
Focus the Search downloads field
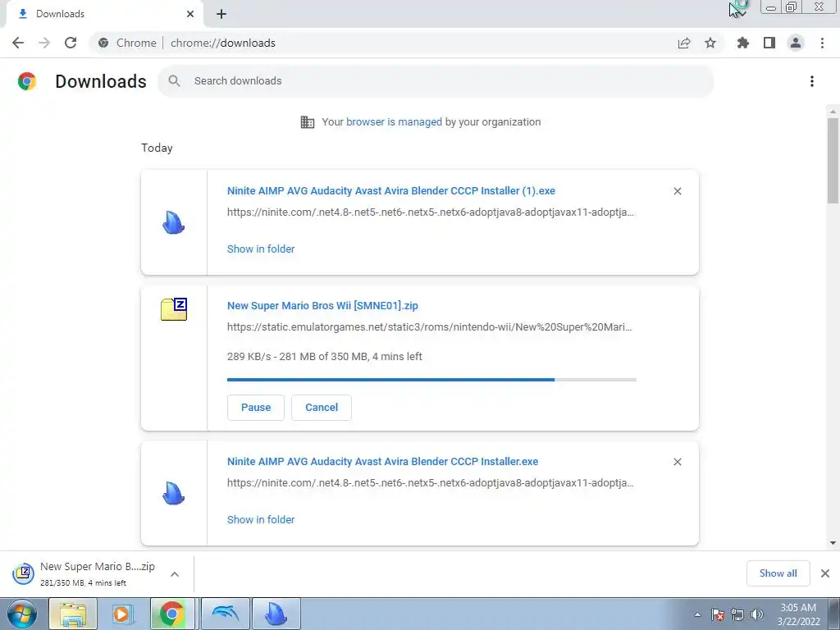click(x=436, y=81)
